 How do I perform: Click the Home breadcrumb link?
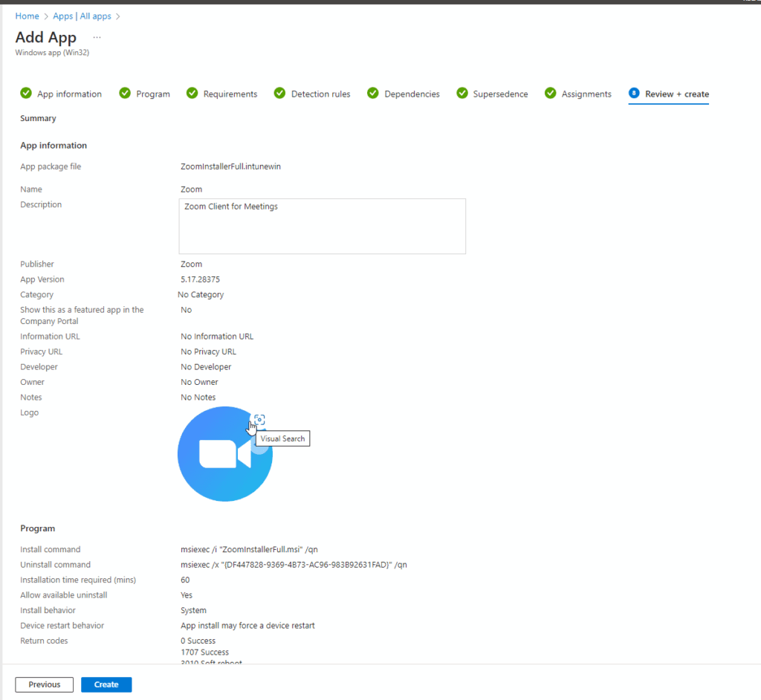(27, 16)
